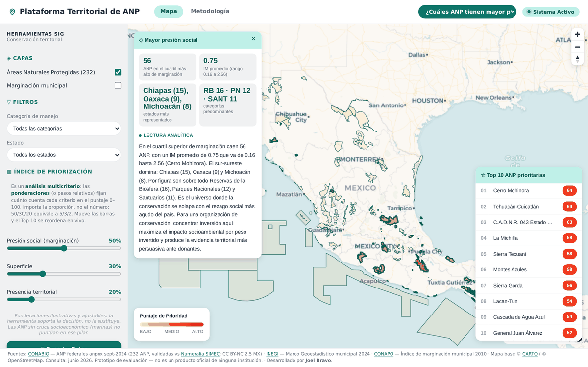Adjust the Presencia territorial slider
The width and height of the screenshot is (588, 367).
[64, 299]
